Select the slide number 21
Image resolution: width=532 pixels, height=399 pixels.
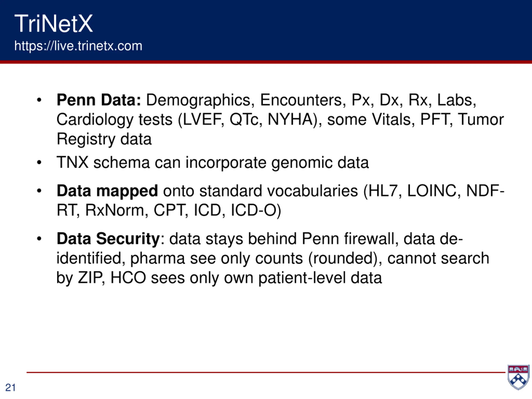(x=10, y=387)
